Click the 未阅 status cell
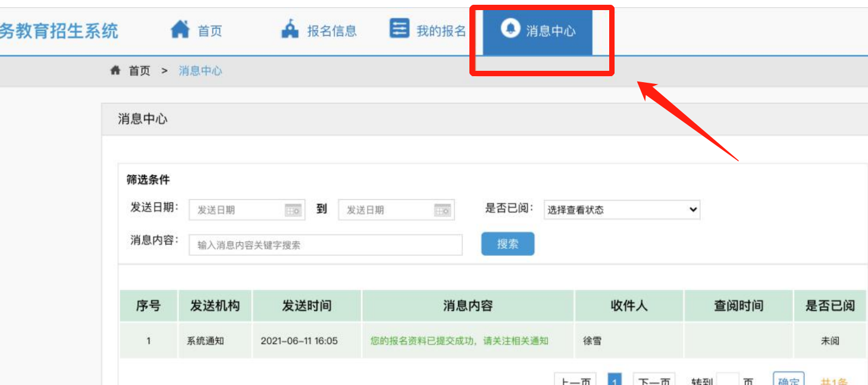The image size is (868, 385). (x=830, y=341)
